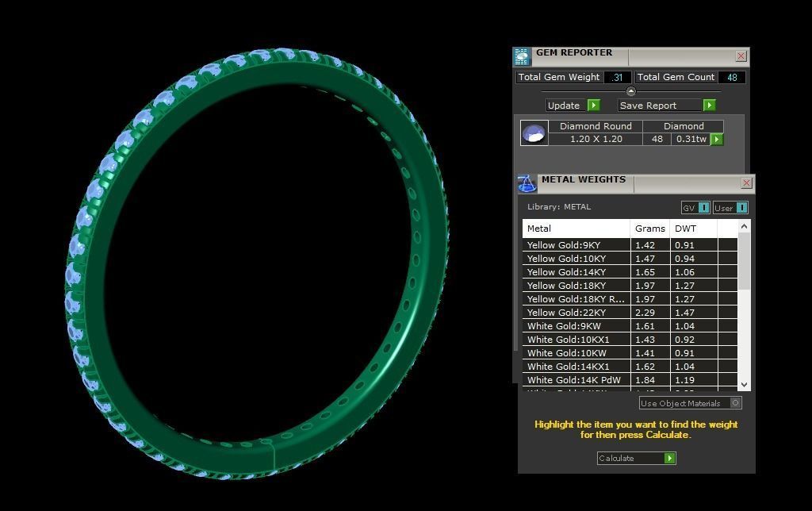Select the White Gold:10KW row
This screenshot has width=812, height=511.
coord(630,352)
